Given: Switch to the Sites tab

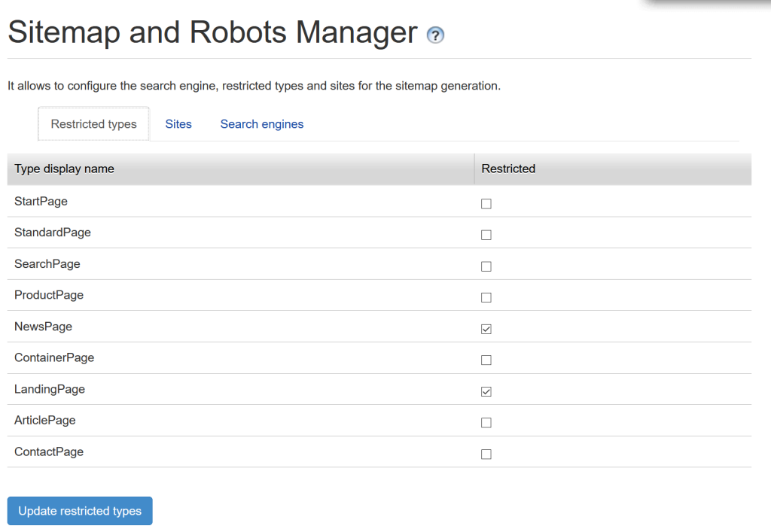Looking at the screenshot, I should click(178, 123).
